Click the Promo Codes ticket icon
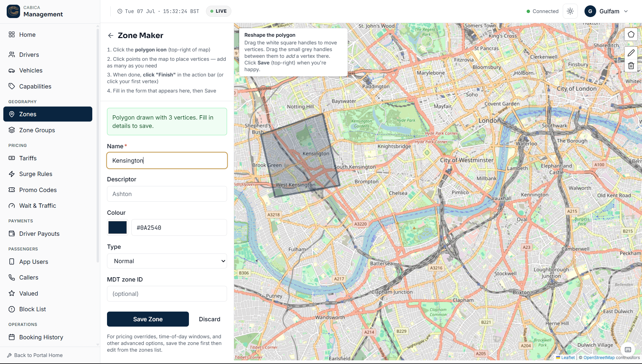642x364 pixels. pyautogui.click(x=12, y=190)
